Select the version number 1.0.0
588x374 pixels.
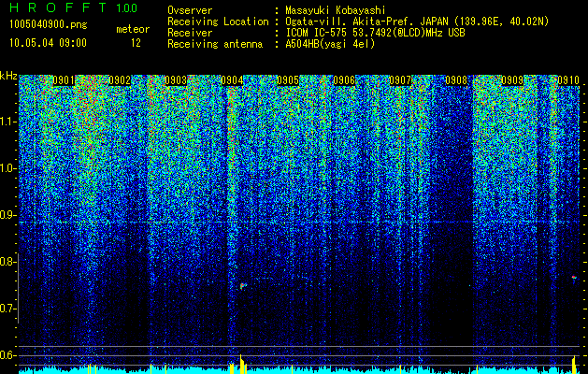[x=126, y=8]
